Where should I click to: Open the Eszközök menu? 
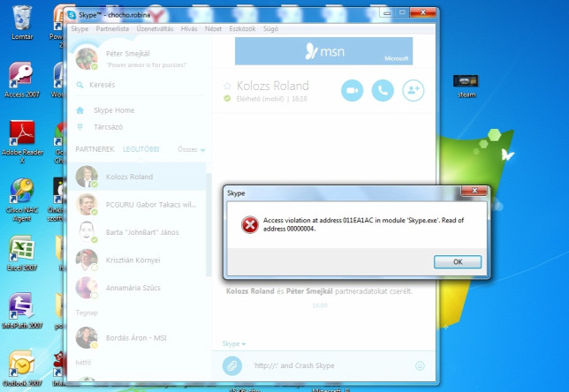pos(242,28)
